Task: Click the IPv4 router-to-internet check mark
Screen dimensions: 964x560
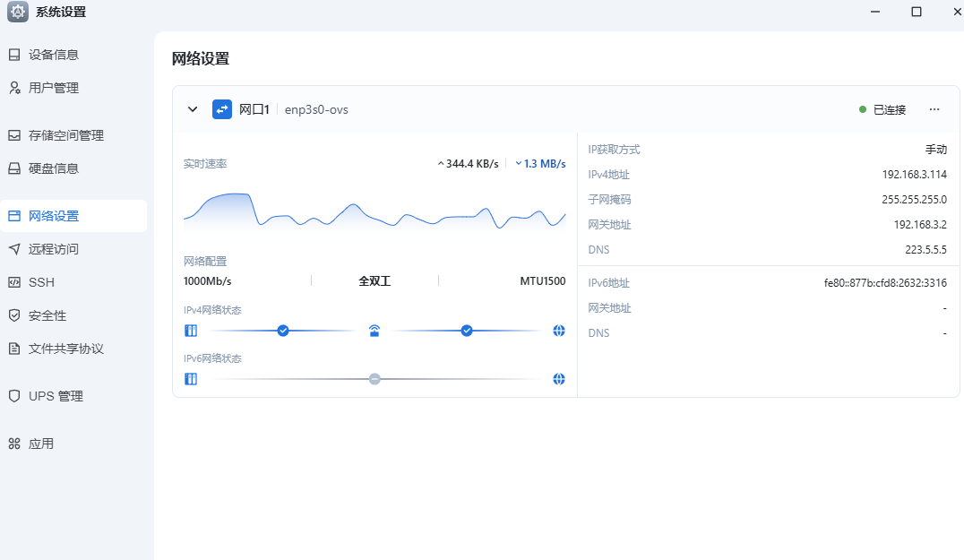Action: point(467,331)
